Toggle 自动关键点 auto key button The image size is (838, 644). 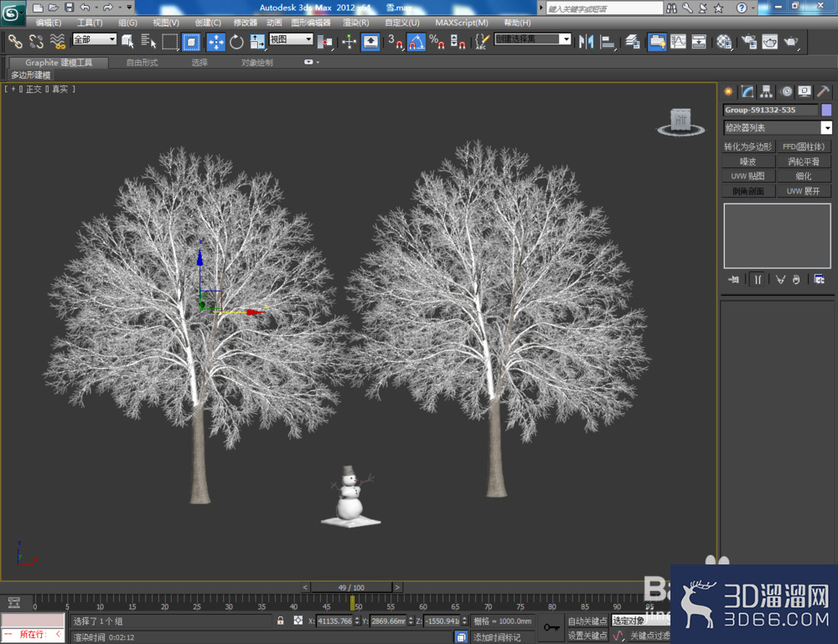(x=587, y=621)
